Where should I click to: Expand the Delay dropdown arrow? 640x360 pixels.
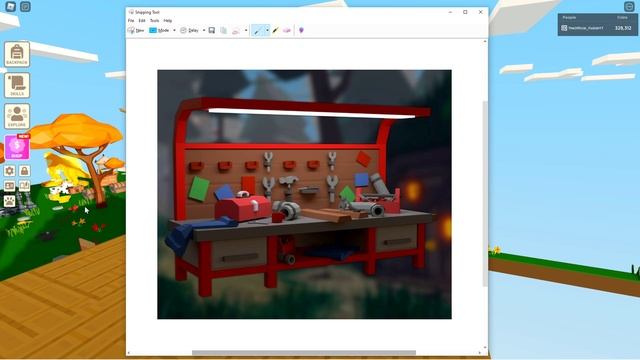tap(204, 30)
